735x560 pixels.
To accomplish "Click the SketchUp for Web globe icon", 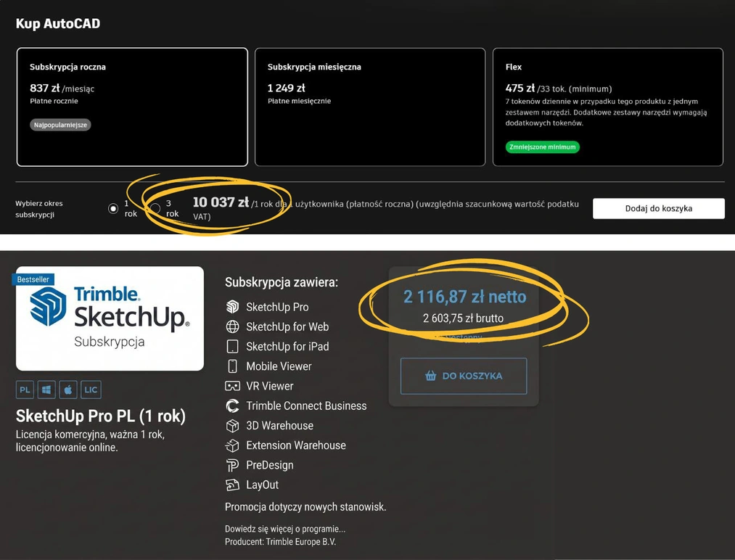I will tap(232, 326).
